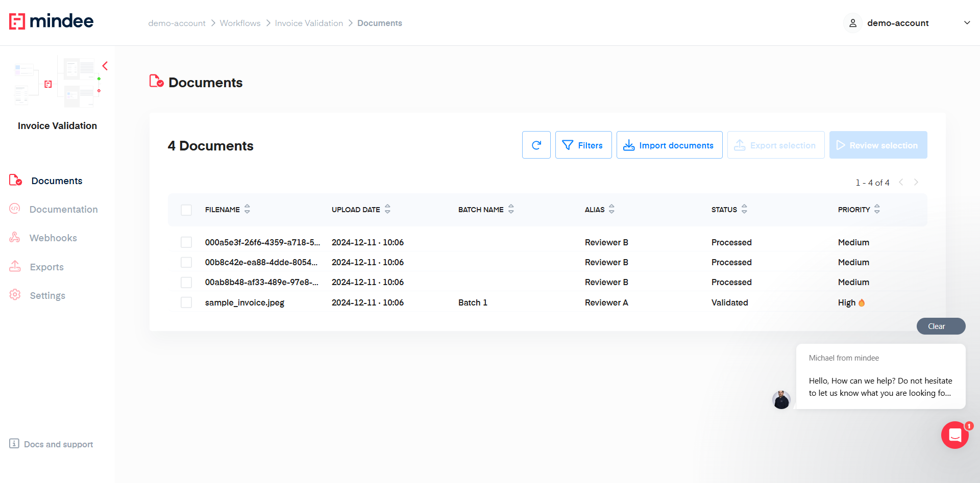Sort documents by Priority column arrows
The width and height of the screenshot is (980, 483).
coord(877,209)
